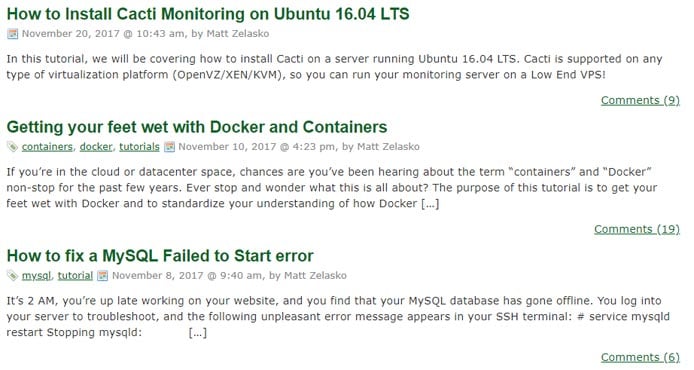
Task: Click the Docker post excerpt ellipsis [...]
Action: [x=430, y=204]
